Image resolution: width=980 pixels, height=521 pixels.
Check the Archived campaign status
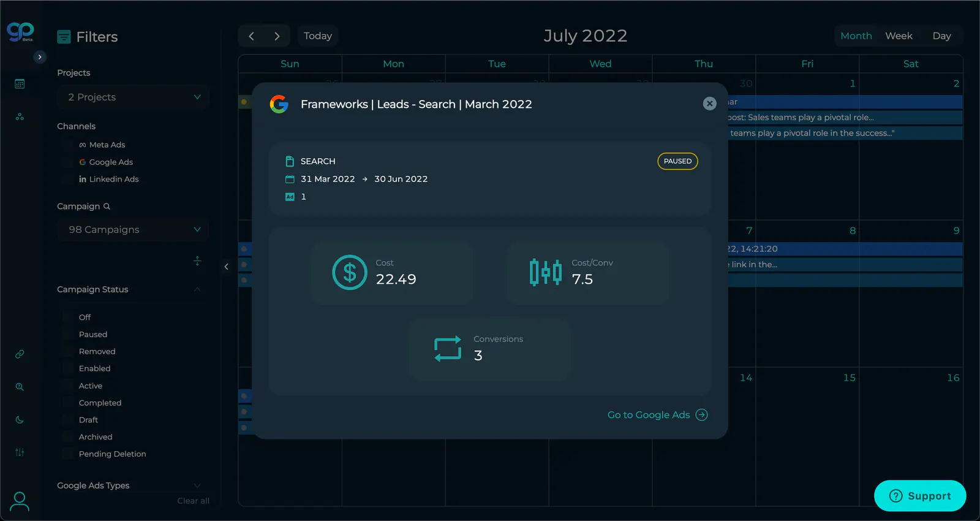coord(67,437)
